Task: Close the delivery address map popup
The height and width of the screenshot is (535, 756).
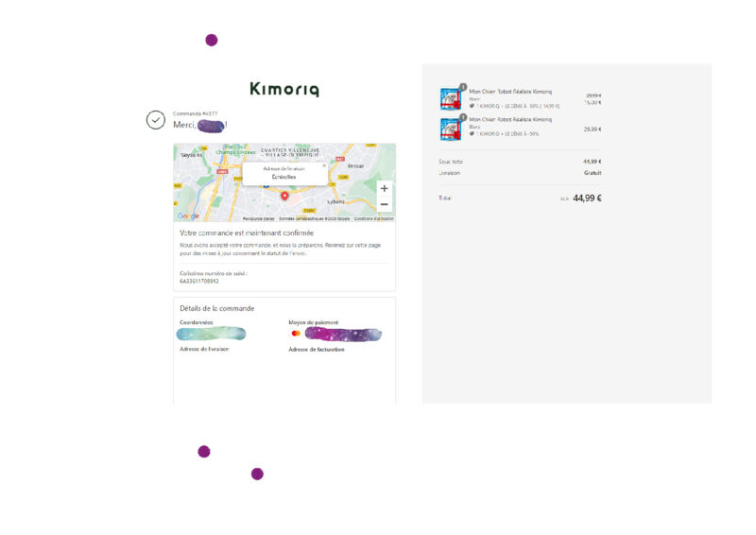Action: [324, 165]
